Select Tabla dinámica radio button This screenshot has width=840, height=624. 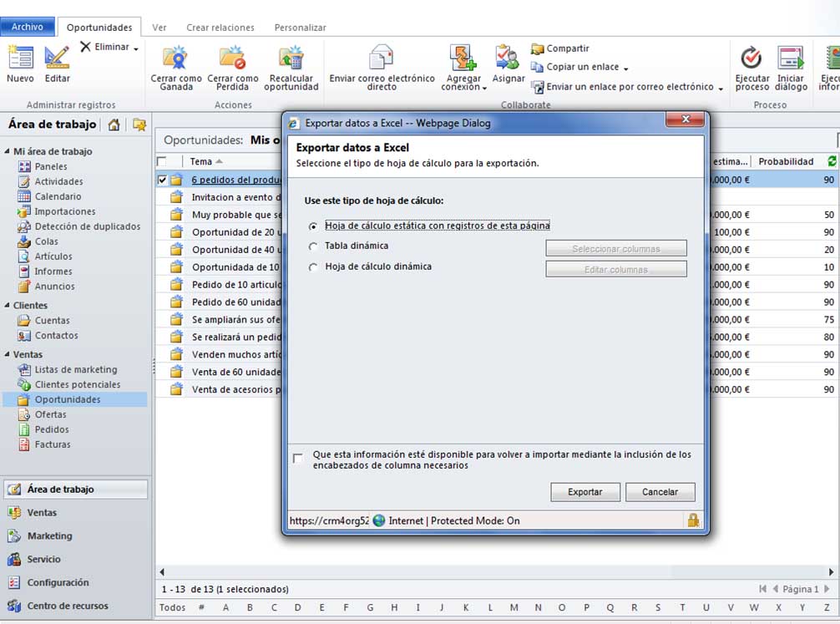pyautogui.click(x=313, y=246)
